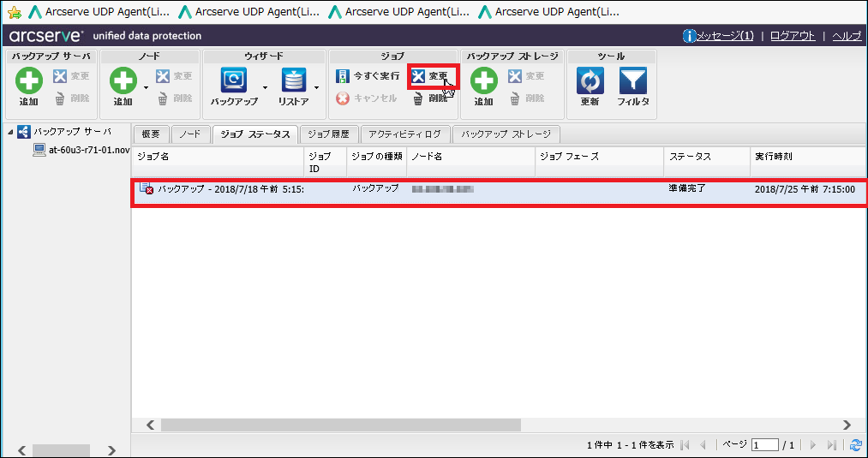This screenshot has width=868, height=458.
Task: Launch the バックアップ wizard icon
Action: point(234,80)
